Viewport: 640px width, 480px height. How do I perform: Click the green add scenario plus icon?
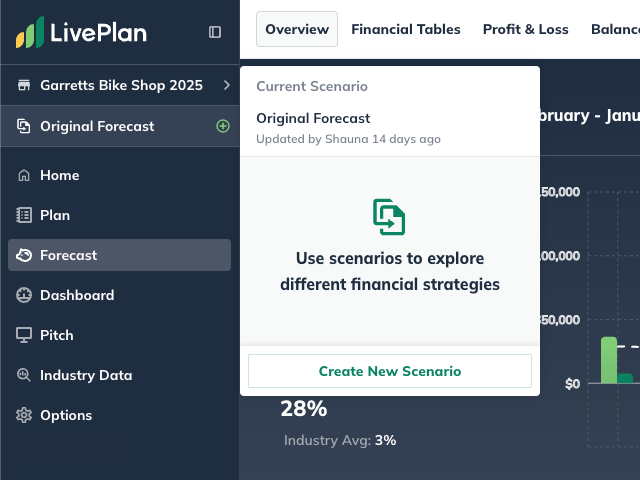(x=223, y=126)
